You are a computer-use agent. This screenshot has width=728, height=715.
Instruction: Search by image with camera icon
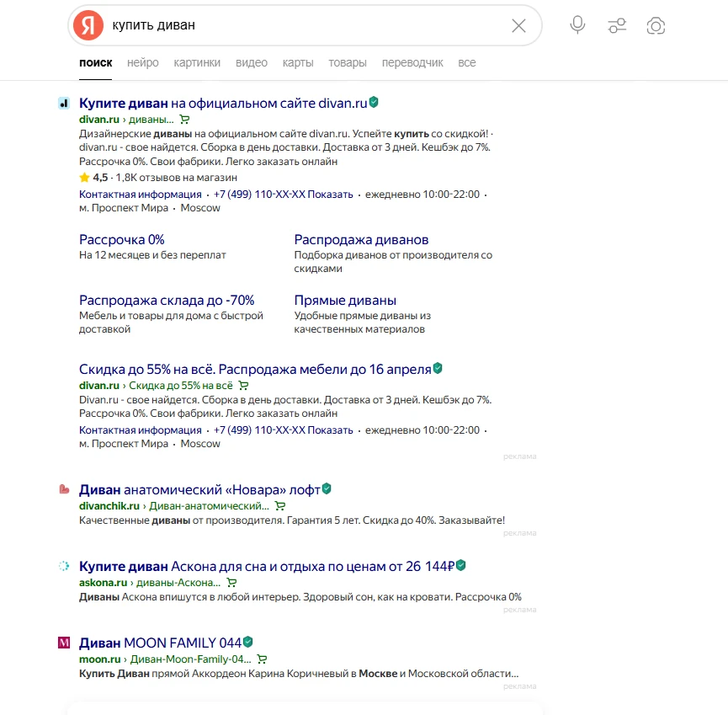656,25
